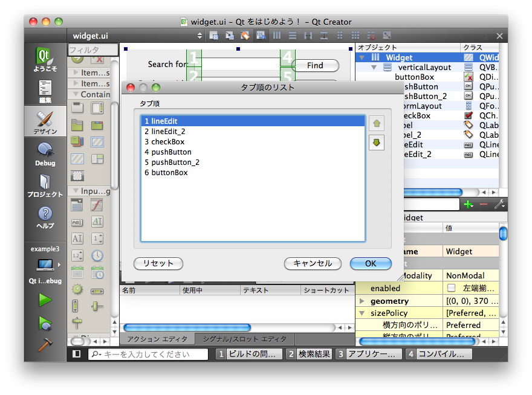Viewport: 532px width, 395px height.
Task: Click the Cancel (キャンセル) button
Action: pyautogui.click(x=313, y=263)
